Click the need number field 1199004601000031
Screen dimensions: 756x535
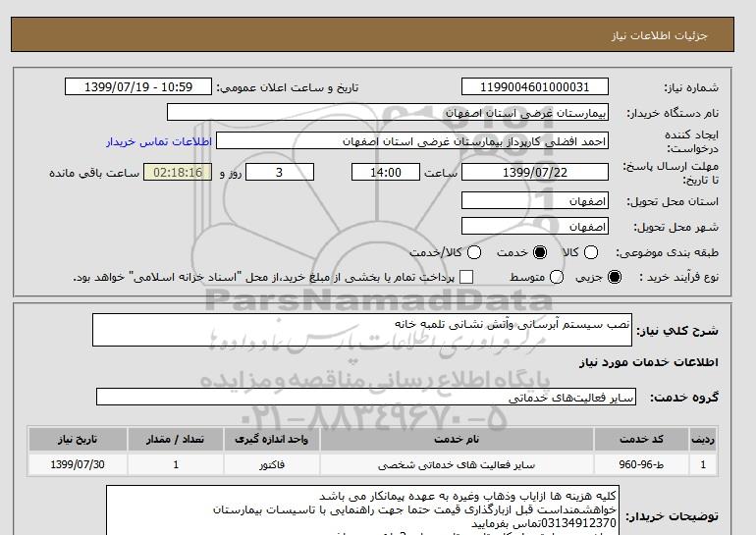pos(535,87)
